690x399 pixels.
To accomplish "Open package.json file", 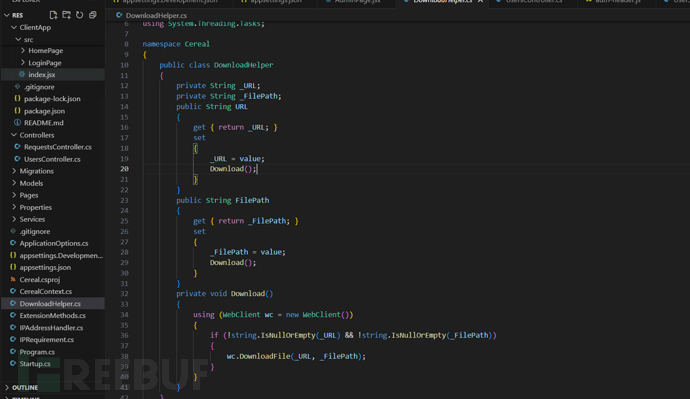I will coord(44,111).
